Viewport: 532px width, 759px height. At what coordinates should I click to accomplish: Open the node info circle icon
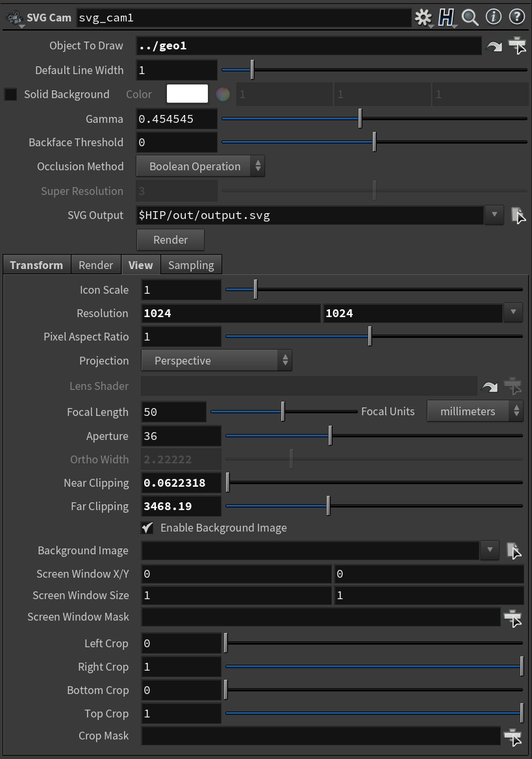494,18
